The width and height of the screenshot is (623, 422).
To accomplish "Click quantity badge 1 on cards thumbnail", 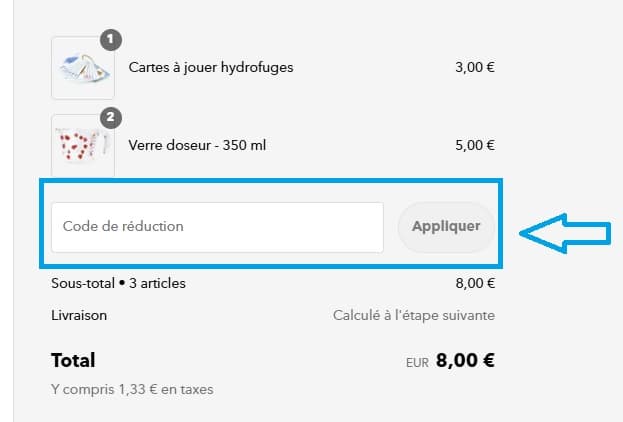I will (111, 41).
